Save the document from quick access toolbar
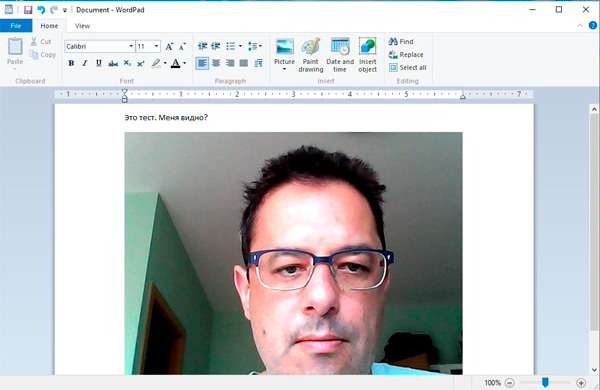 click(x=28, y=10)
